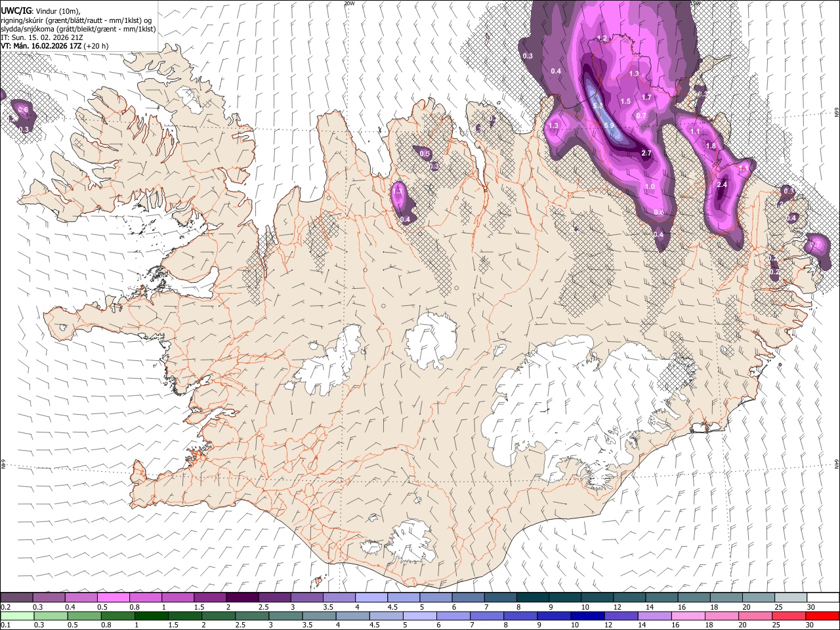Click the lilac 14 rain scale swatch

655,616
